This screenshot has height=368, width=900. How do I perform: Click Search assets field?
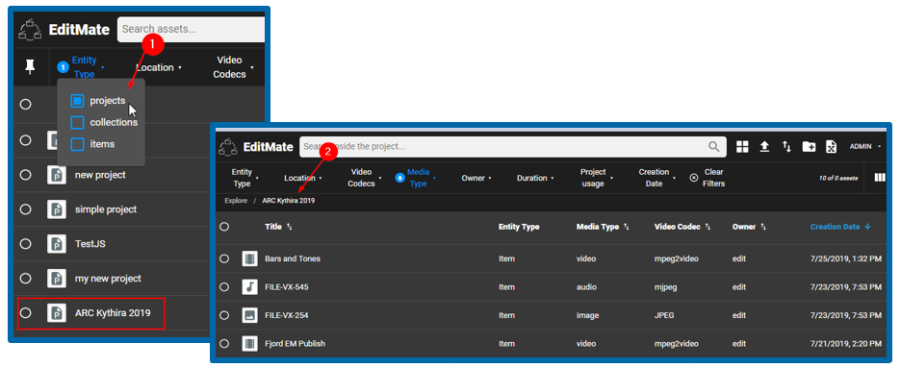(191, 29)
